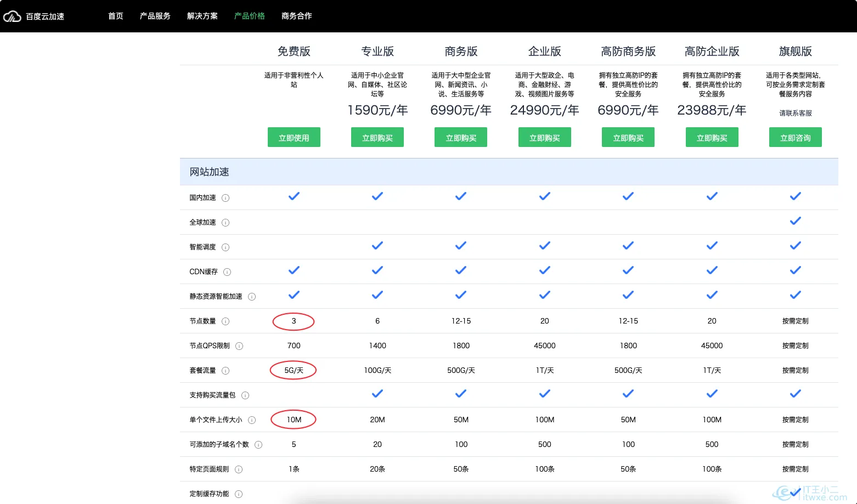Viewport: 857px width, 504px height.
Task: Click the 百度云加速 cloud logo icon
Action: 12,16
